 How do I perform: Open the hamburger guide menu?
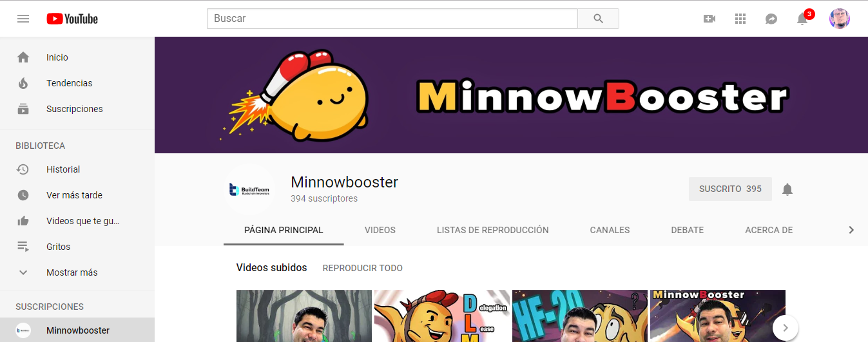[23, 19]
